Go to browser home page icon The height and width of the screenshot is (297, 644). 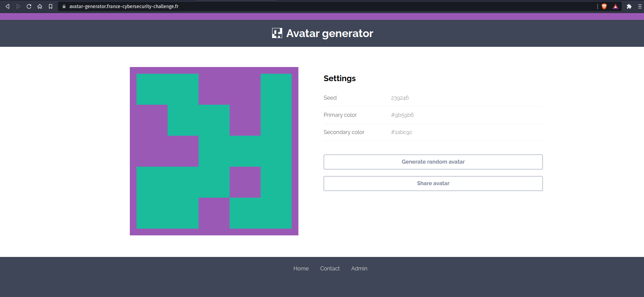click(40, 6)
